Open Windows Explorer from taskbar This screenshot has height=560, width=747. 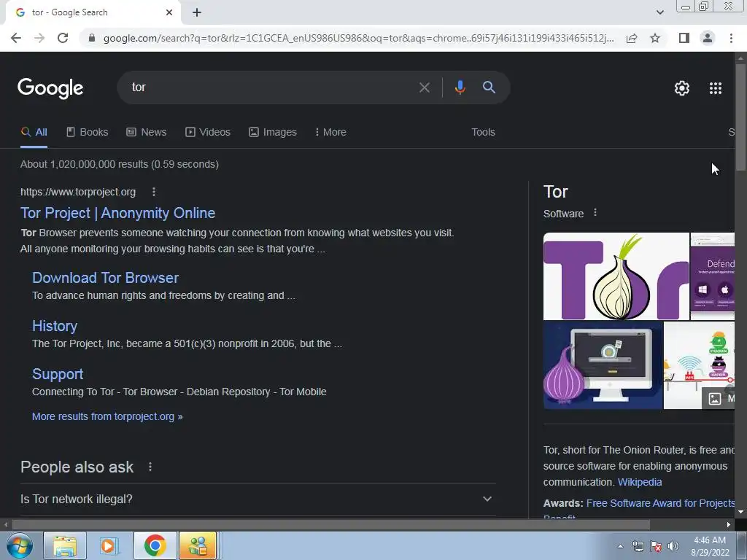[x=65, y=545]
